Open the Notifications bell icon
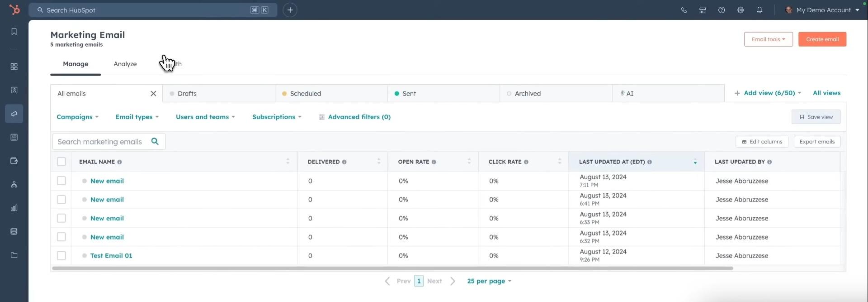The width and height of the screenshot is (868, 302). (x=759, y=10)
